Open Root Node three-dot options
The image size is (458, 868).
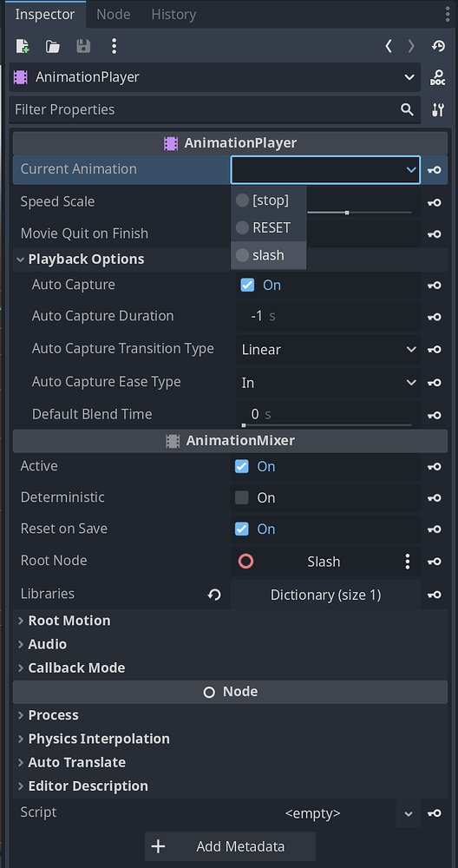(407, 562)
